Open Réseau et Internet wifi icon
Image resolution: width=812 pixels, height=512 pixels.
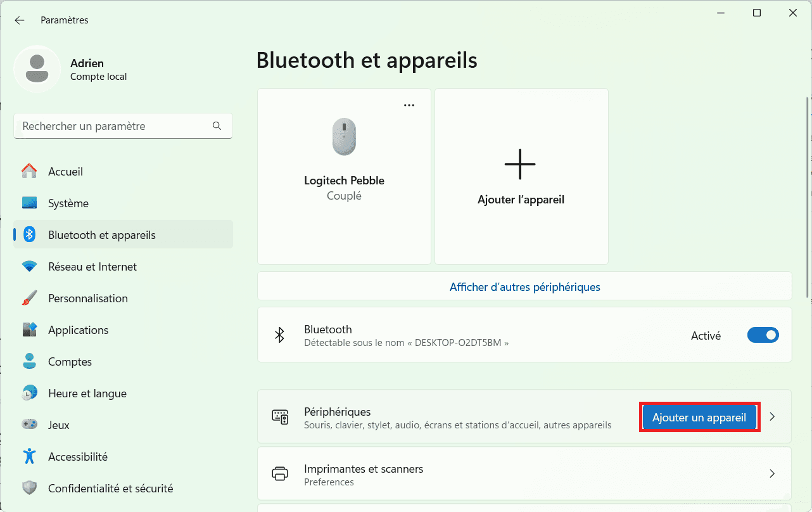(x=29, y=267)
